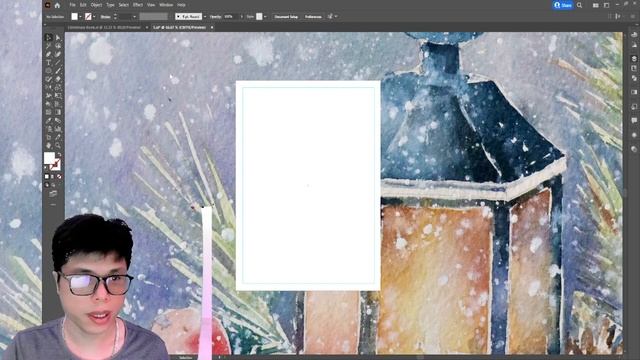
Task: Open the brush definition dropdown
Action: click(205, 17)
